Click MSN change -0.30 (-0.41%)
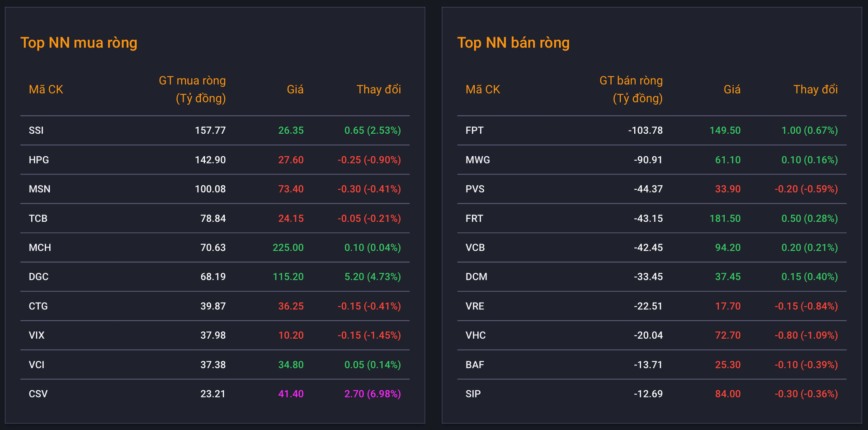 tap(369, 189)
